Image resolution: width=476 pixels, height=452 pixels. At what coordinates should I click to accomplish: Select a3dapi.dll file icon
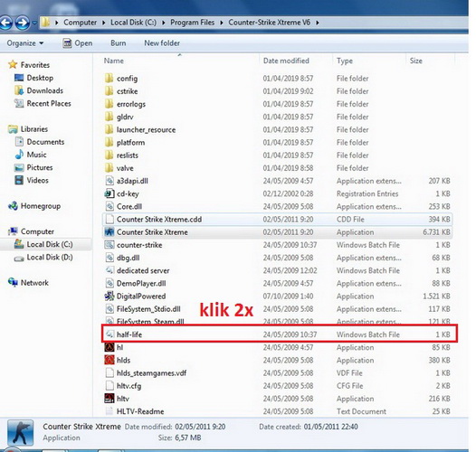[x=109, y=181]
